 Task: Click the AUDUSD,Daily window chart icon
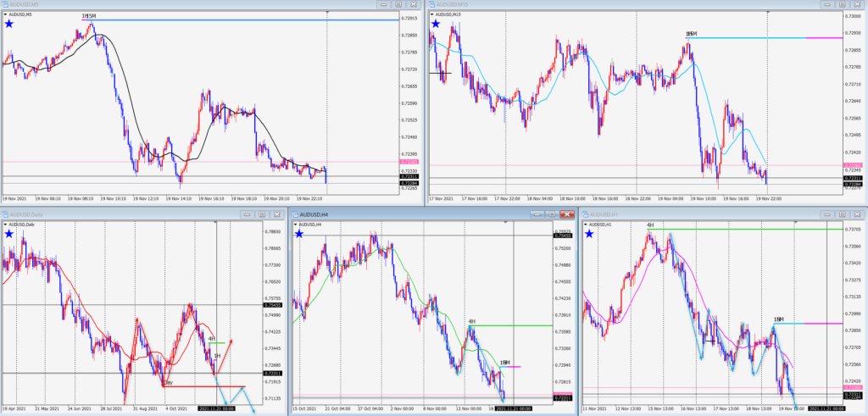5,214
